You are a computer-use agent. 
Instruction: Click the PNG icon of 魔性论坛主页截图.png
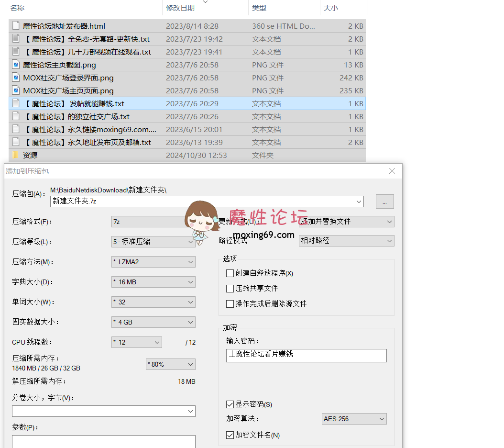[15, 65]
